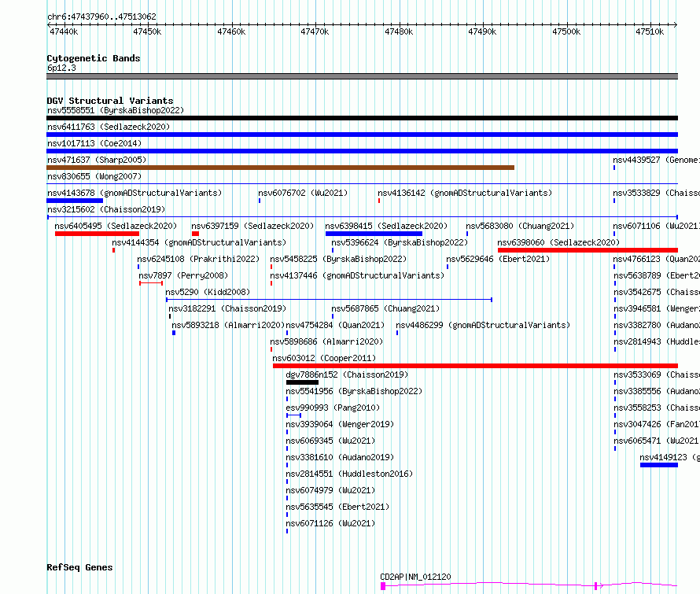Viewport: 700px width, 594px height.
Task: Click the nsv5290 (Kidd2008) label
Action: [208, 292]
